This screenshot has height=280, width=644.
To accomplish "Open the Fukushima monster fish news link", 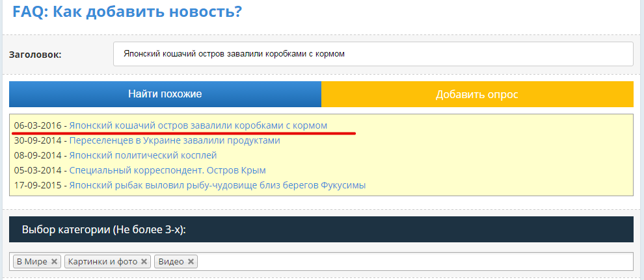I will point(217,185).
